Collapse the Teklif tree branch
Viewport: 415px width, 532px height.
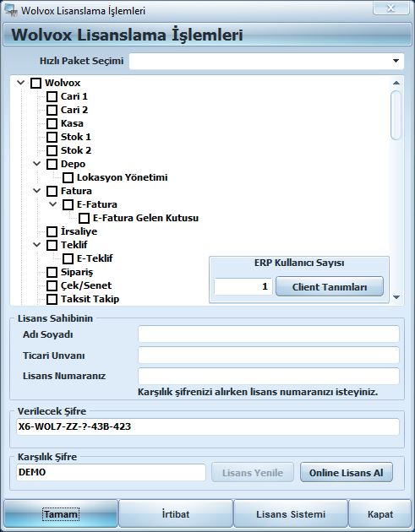point(36,244)
